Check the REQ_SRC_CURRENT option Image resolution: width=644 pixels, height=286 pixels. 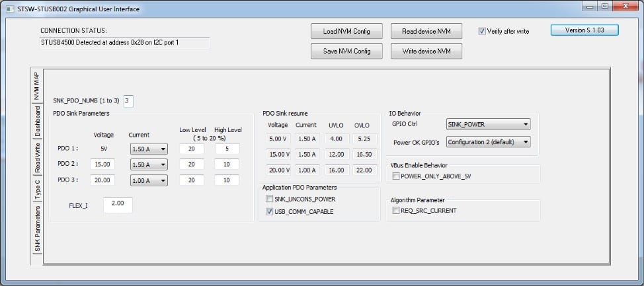[396, 211]
